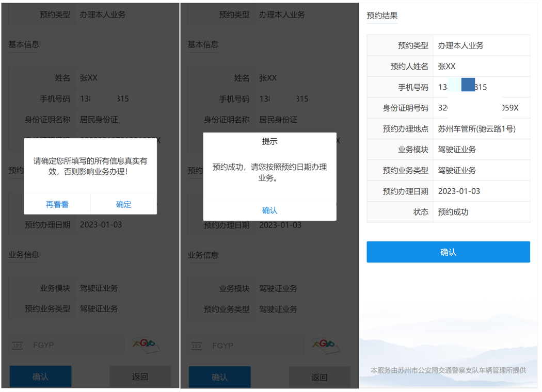Click the 123 keypad icon in middle panel
This screenshot has height=392, width=542.
(197, 346)
